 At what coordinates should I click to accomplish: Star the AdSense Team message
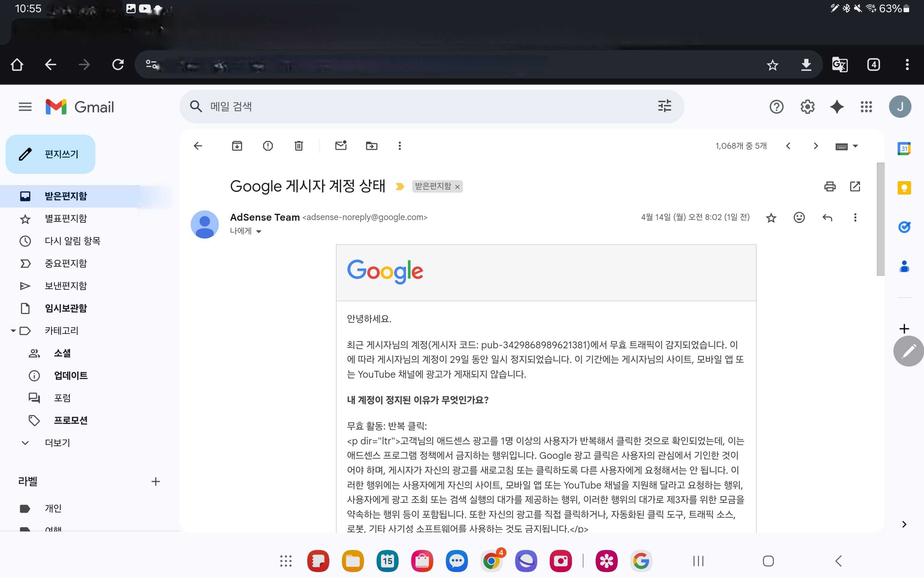pos(771,217)
